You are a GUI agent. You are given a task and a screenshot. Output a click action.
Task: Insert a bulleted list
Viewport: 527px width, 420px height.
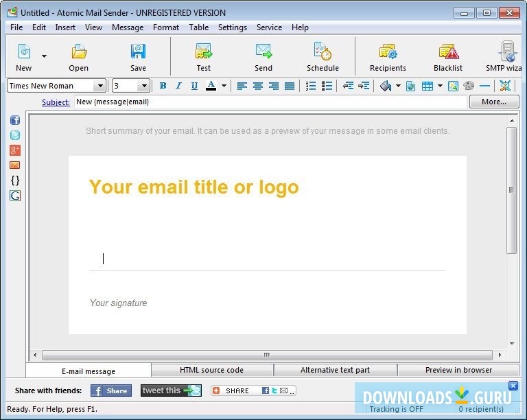tap(327, 86)
